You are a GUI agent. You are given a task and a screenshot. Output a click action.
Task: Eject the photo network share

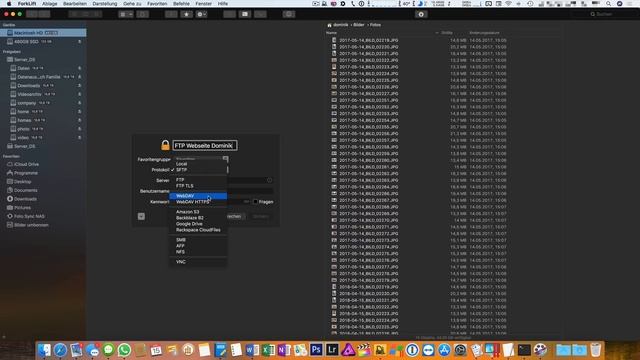point(80,129)
